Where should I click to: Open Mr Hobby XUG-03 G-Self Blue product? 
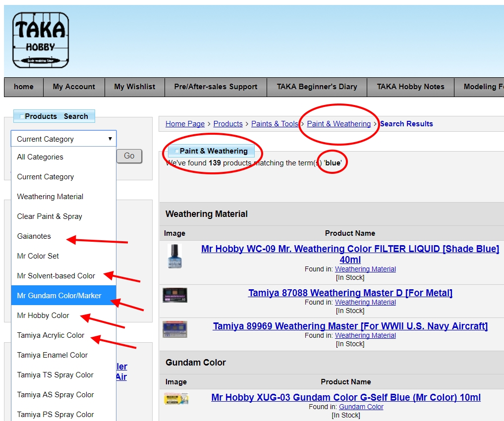(346, 397)
